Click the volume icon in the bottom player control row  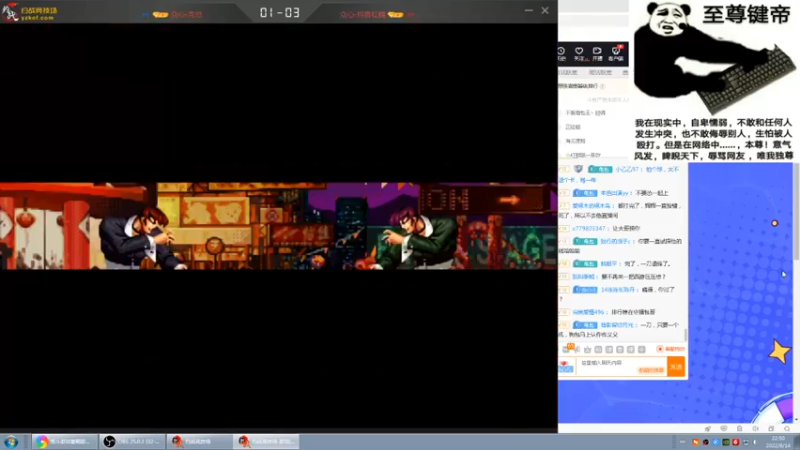pos(755,429)
